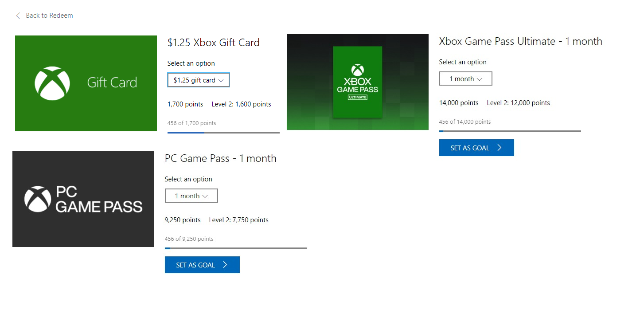Image resolution: width=644 pixels, height=326 pixels.
Task: Open the $1.25 gift card dropdown
Action: [x=199, y=80]
